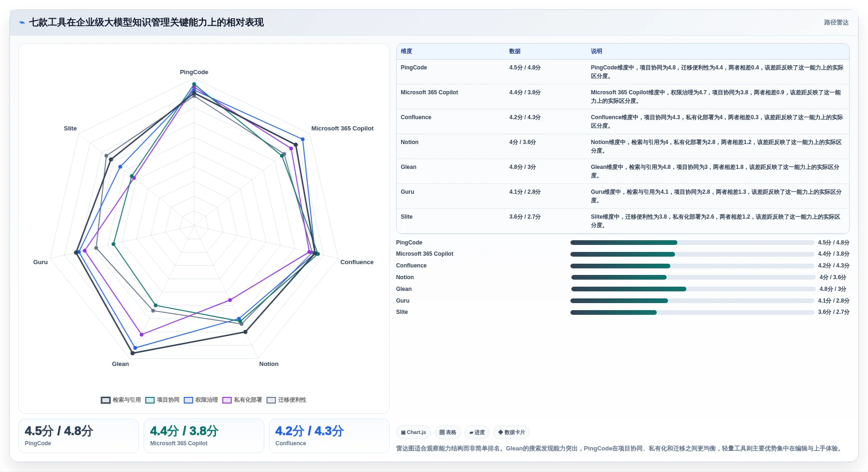Image resolution: width=868 pixels, height=472 pixels.
Task: Click the Guru progress bar
Action: tap(692, 301)
